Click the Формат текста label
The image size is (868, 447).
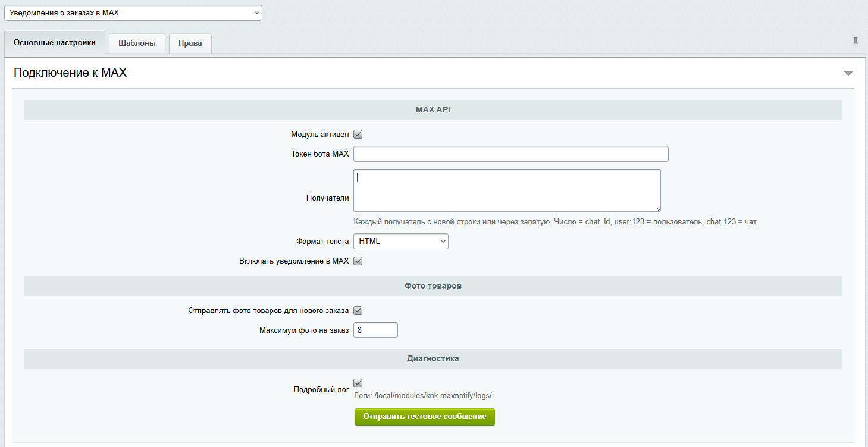(322, 242)
